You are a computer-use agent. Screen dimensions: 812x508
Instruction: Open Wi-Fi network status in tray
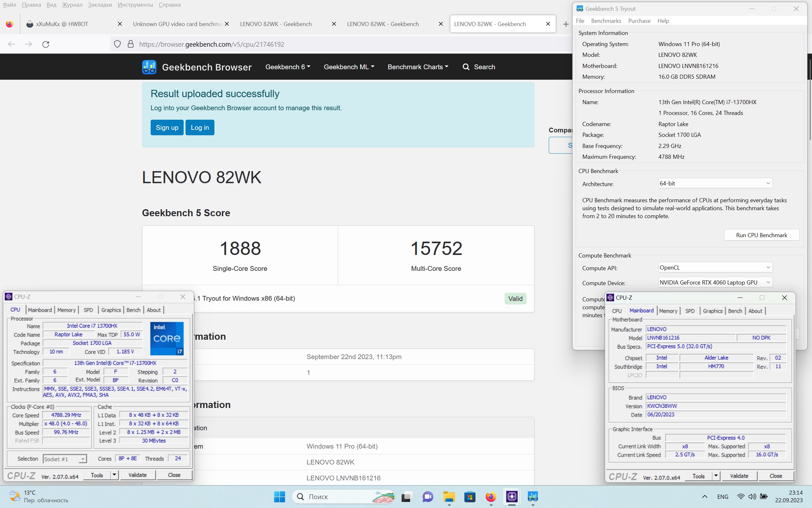click(741, 497)
